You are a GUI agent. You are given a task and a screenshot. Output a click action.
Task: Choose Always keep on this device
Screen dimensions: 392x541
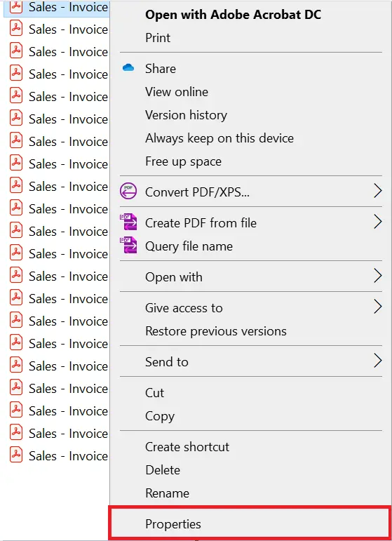point(219,138)
